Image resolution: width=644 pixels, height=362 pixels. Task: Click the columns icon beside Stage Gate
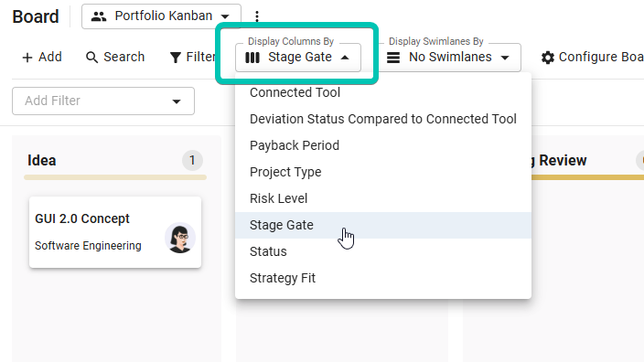pyautogui.click(x=252, y=58)
